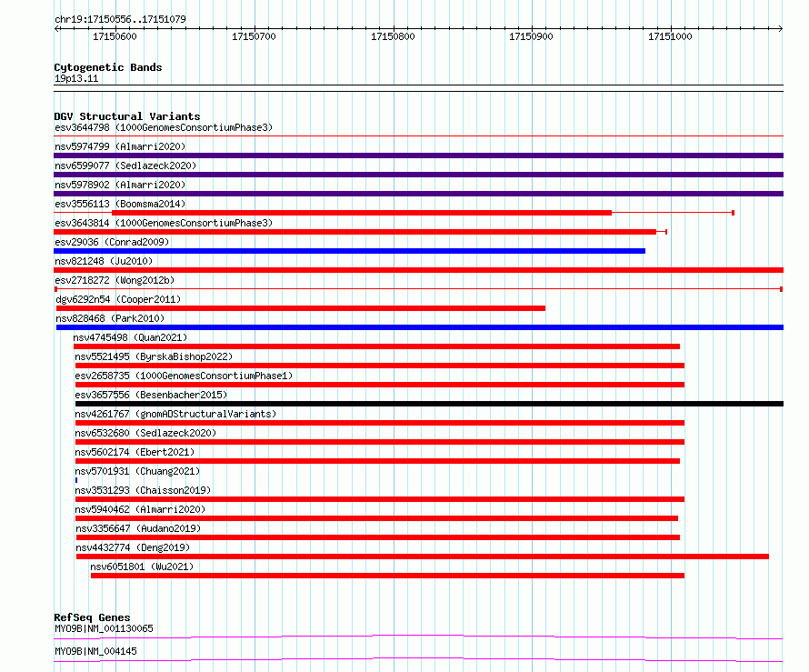Select the nsv4261767 (gnomADStructuralVariants) red bar
Image resolution: width=809 pixels, height=672 pixels.
point(380,423)
